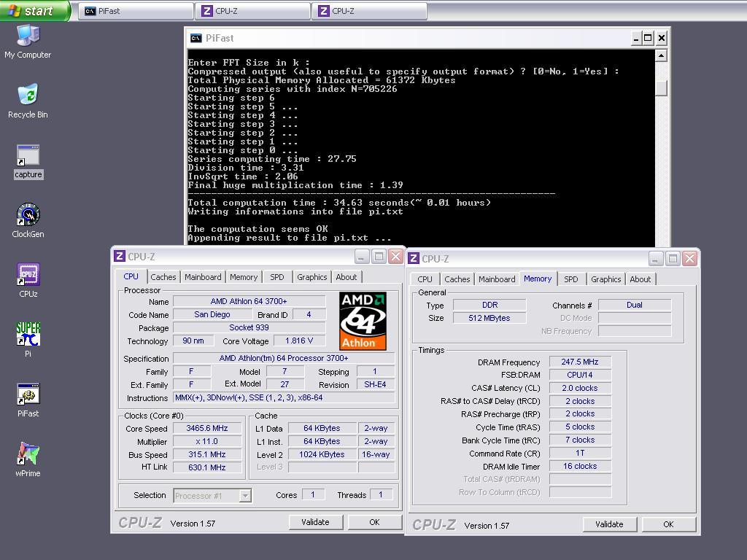The width and height of the screenshot is (747, 560).
Task: Click the San Diego code name field
Action: tap(212, 315)
